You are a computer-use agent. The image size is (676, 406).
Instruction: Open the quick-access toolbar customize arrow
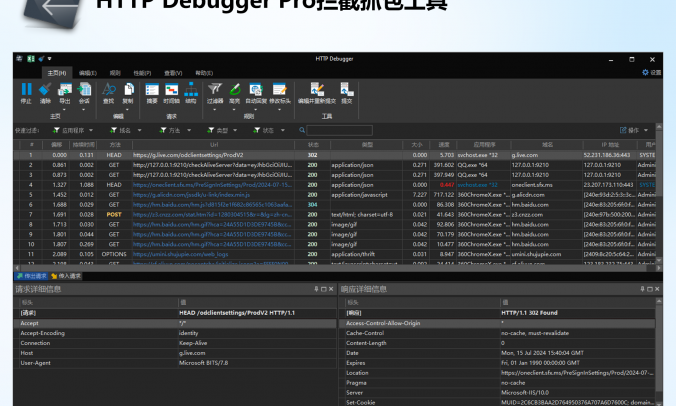point(50,59)
